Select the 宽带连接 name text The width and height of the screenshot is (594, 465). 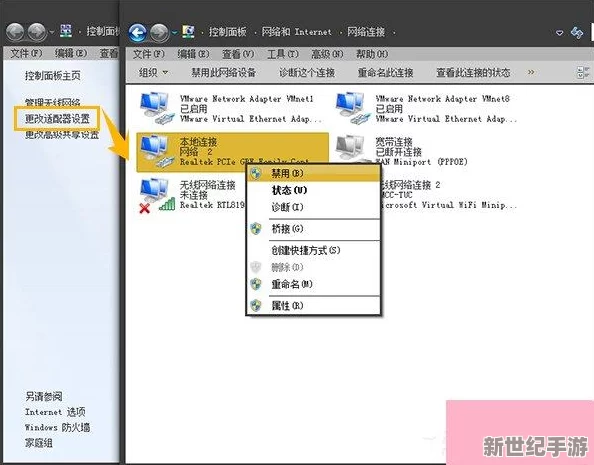click(394, 142)
